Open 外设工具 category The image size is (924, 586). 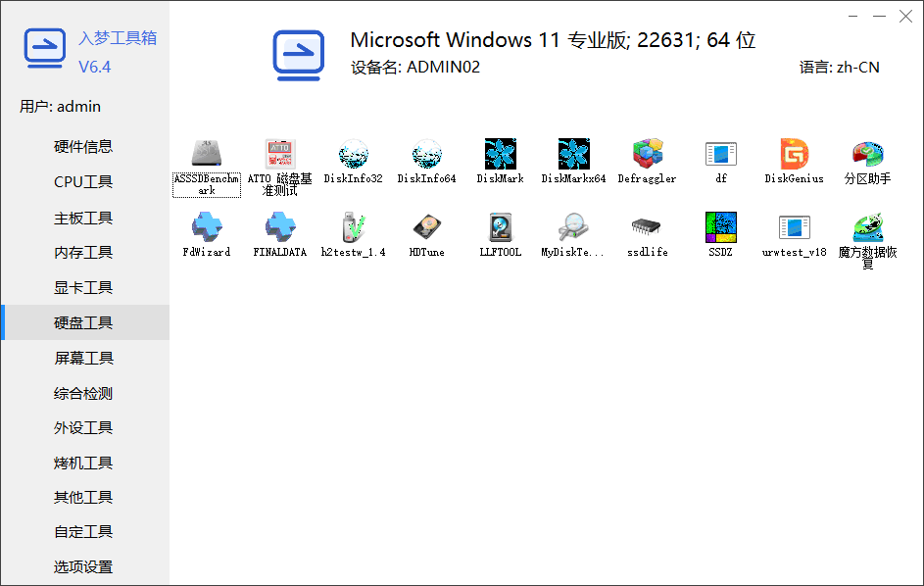83,427
